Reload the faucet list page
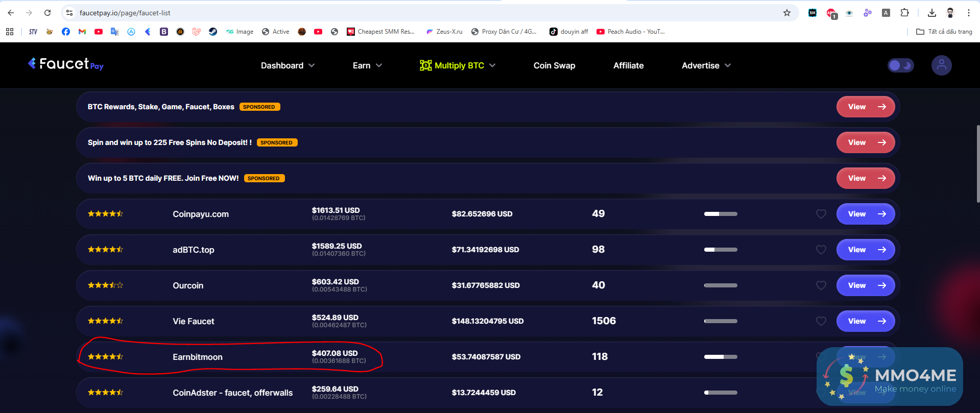Viewport: 980px width, 413px height. (x=47, y=13)
